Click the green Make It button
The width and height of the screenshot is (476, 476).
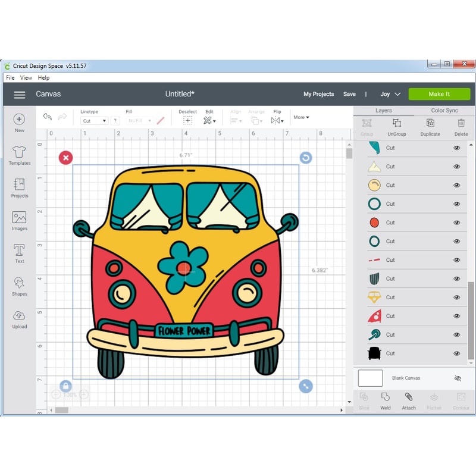439,94
